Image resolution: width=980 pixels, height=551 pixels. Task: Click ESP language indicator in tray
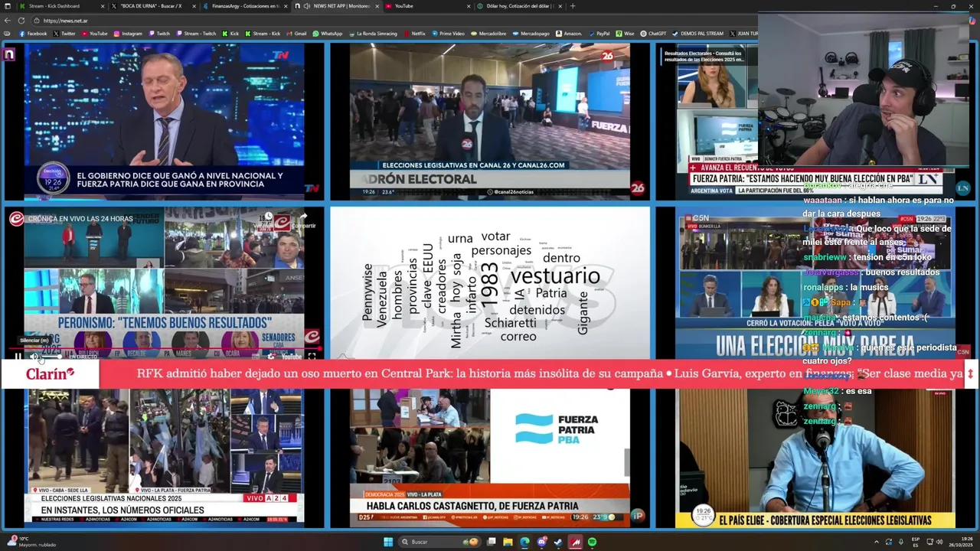(x=915, y=542)
